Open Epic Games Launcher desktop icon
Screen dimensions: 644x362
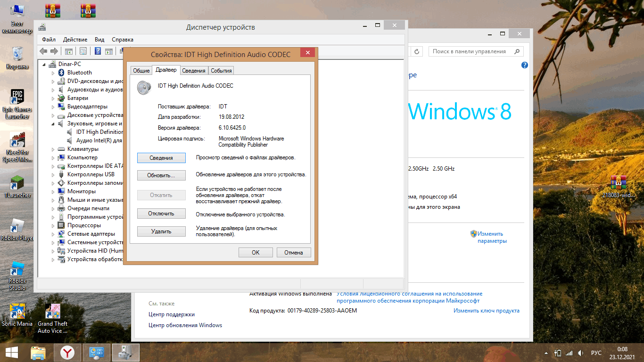click(x=17, y=105)
